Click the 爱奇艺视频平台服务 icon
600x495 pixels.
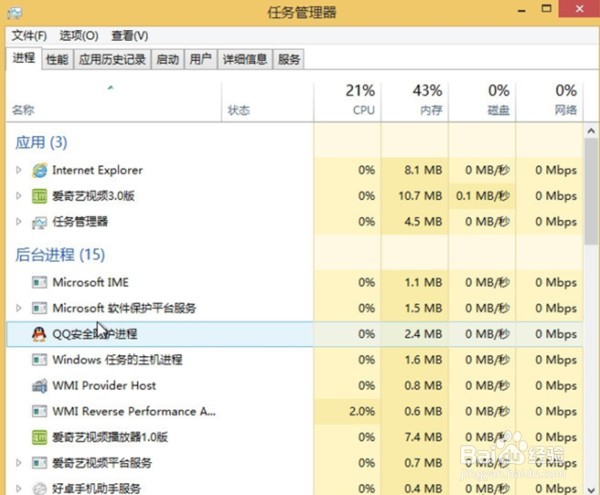(39, 463)
